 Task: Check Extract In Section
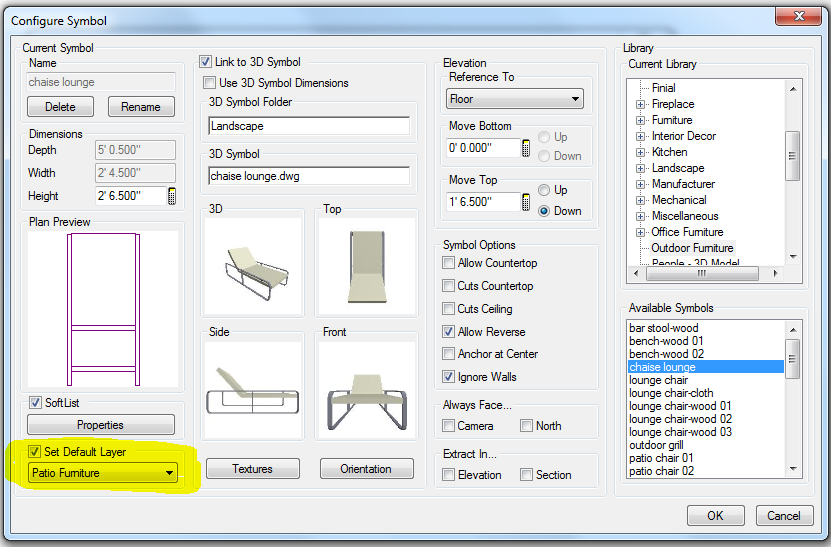click(x=526, y=475)
